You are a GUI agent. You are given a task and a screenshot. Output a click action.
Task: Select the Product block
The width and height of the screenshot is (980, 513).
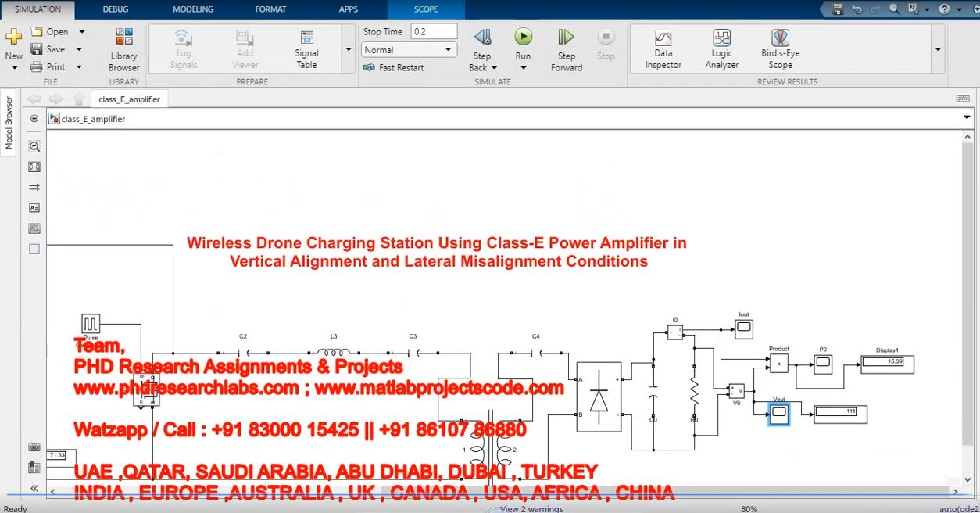[778, 363]
